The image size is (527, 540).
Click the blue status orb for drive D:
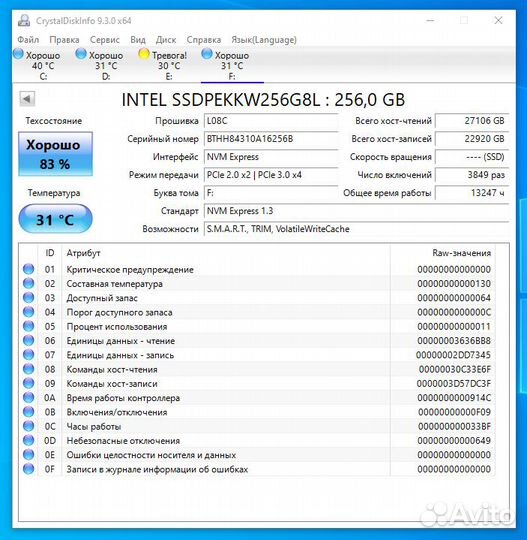click(81, 54)
